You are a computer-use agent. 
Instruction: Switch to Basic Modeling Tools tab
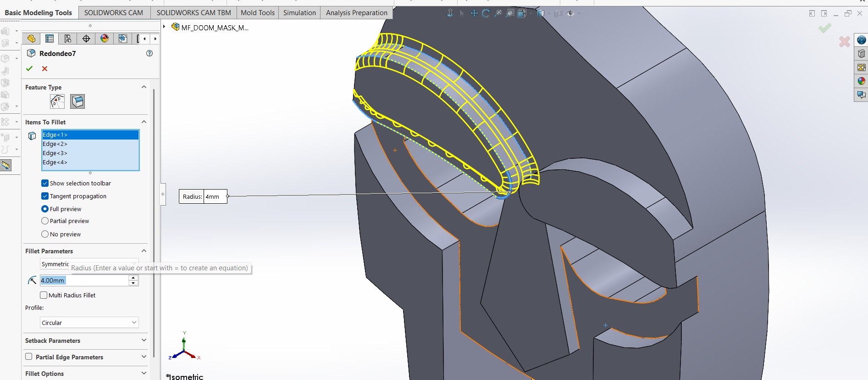click(39, 13)
